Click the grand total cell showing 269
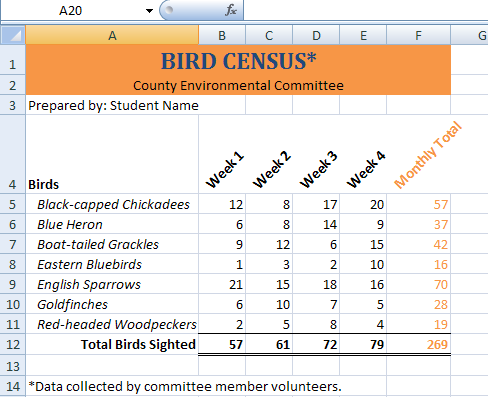Image resolution: width=488 pixels, height=397 pixels. (418, 345)
